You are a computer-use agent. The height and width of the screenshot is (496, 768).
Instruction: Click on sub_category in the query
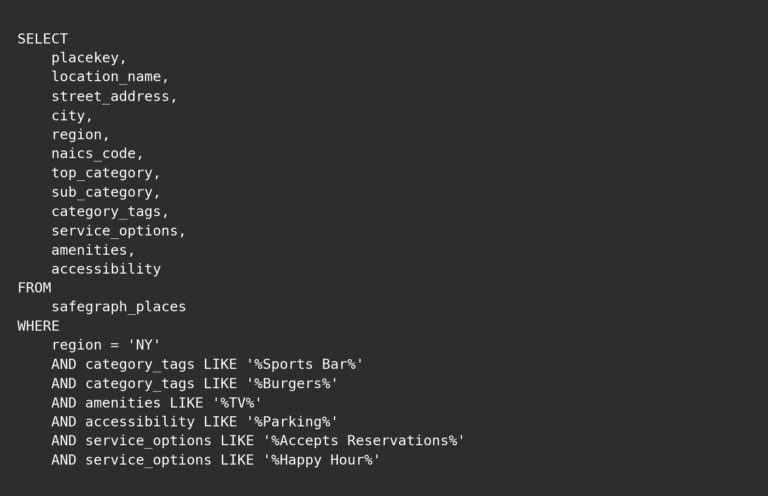pyautogui.click(x=101, y=192)
